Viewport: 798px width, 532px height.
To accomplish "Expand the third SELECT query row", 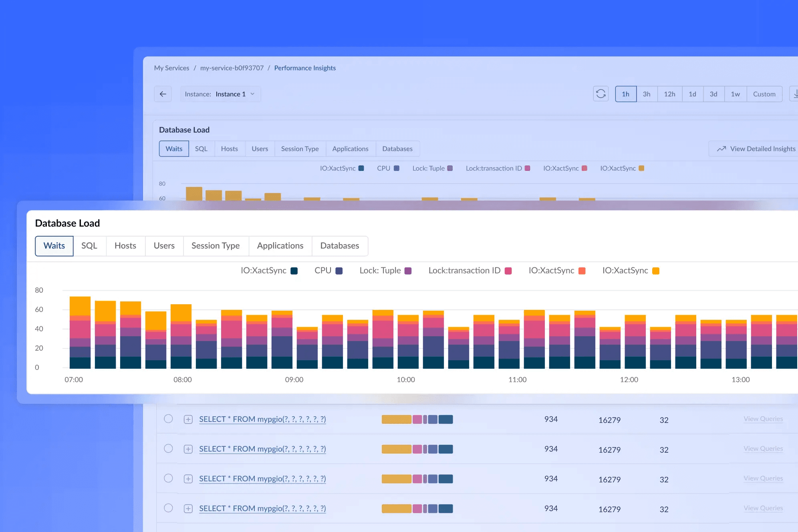I will coord(188,479).
